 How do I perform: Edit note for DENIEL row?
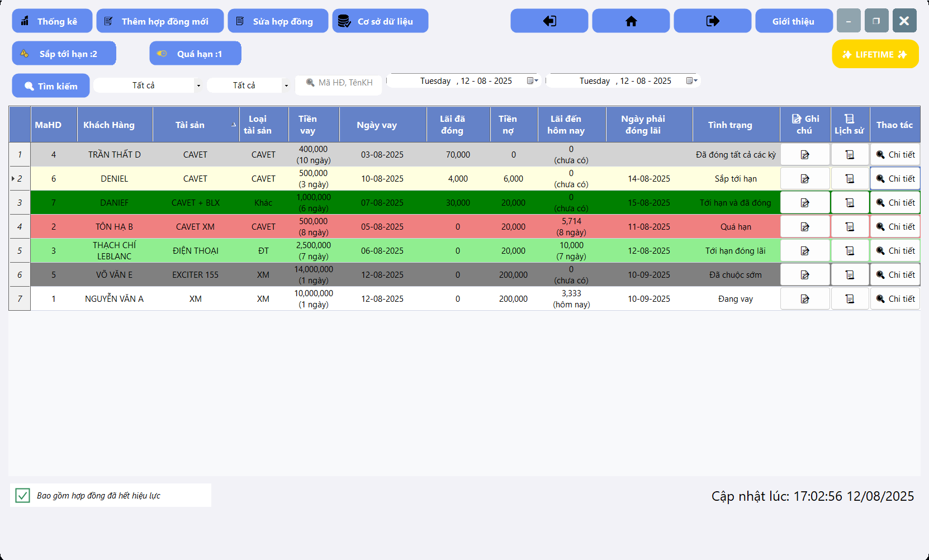(x=805, y=179)
